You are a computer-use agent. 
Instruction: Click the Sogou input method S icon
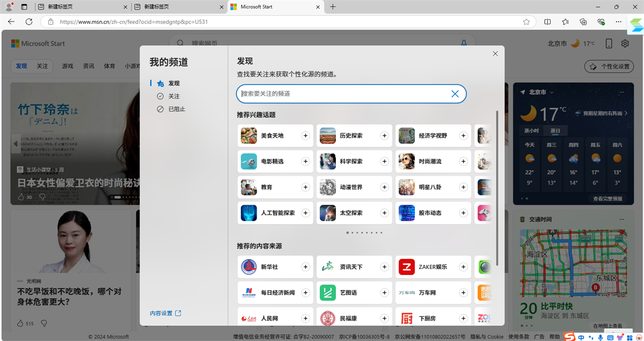tap(569, 337)
